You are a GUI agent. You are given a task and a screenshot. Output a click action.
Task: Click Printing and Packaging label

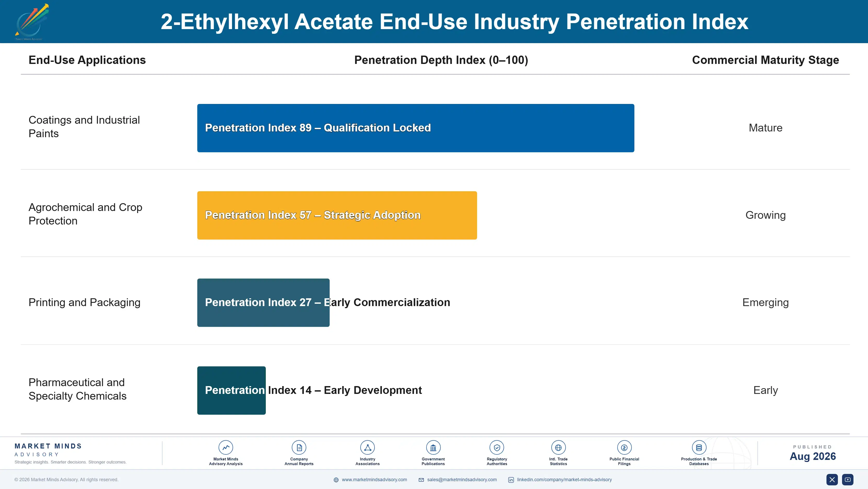(x=84, y=302)
